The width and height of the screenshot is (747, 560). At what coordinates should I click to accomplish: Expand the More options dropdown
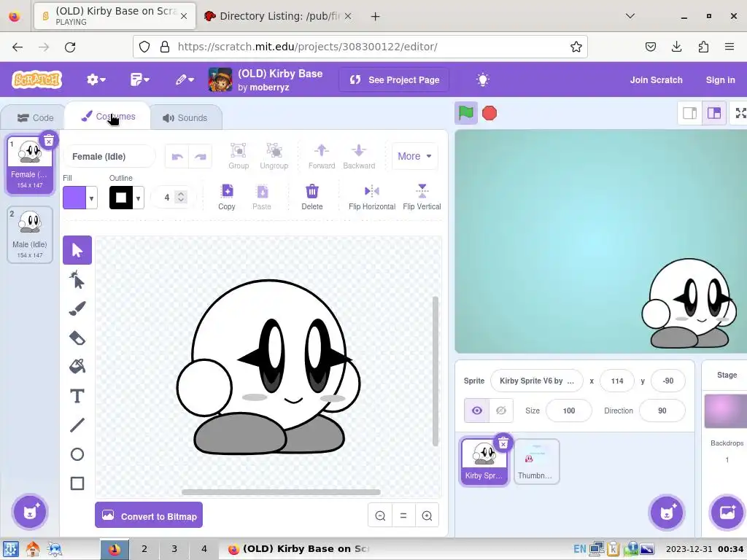pos(414,156)
